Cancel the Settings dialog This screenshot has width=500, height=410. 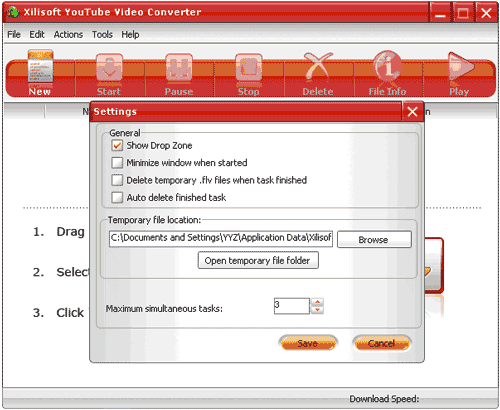pyautogui.click(x=382, y=343)
